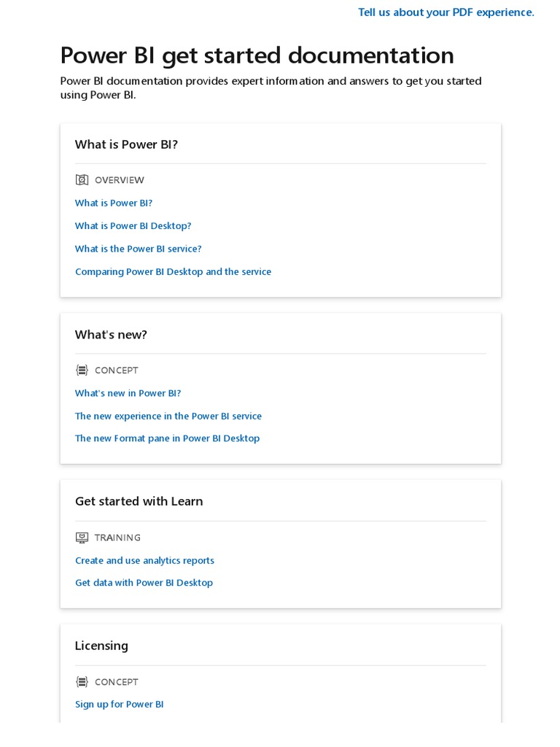Open 'Tell us about your PDF experience' link
Screen dimensions: 560x747
tap(446, 12)
